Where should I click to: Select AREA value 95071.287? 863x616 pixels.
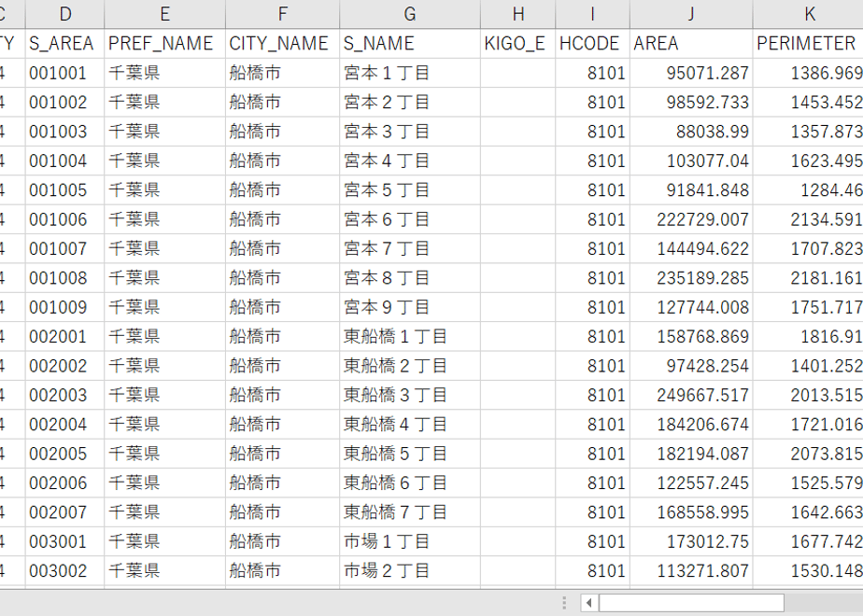[x=691, y=73]
